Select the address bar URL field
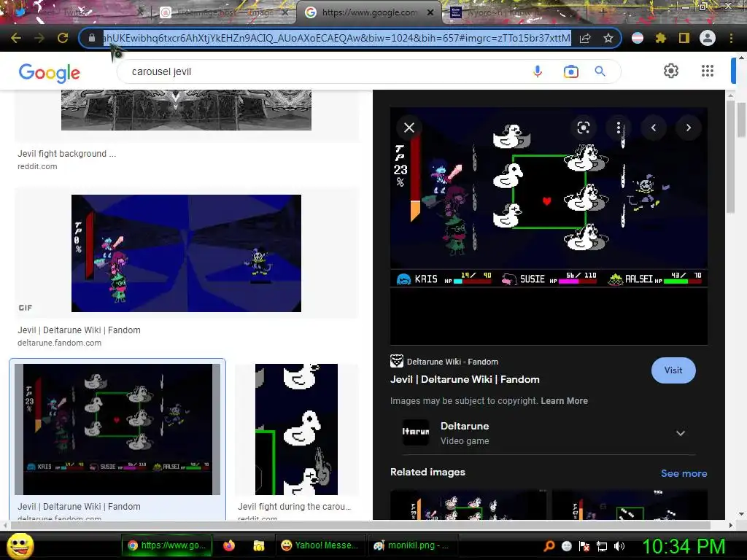747x560 pixels. pos(337,38)
